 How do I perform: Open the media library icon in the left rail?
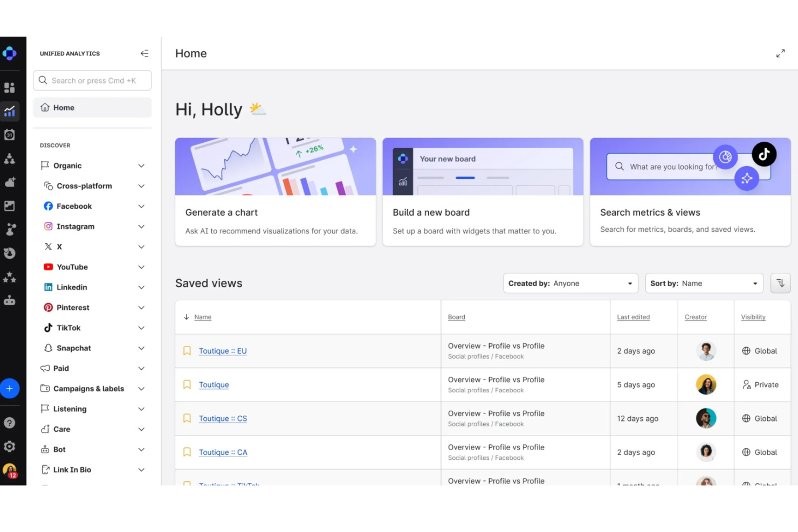pos(10,205)
